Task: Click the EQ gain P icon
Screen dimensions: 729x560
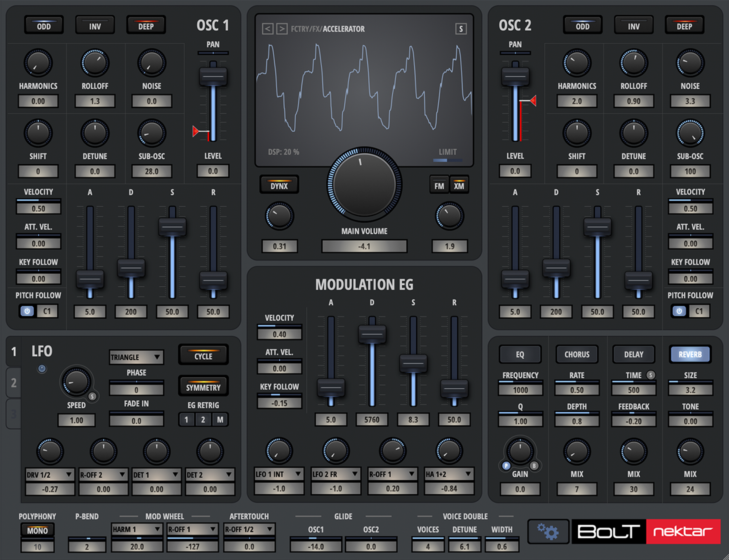Action: 506,466
